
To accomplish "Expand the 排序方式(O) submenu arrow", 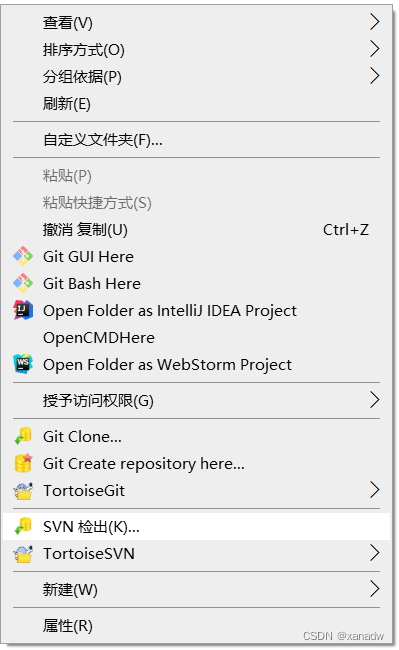I will tap(374, 49).
